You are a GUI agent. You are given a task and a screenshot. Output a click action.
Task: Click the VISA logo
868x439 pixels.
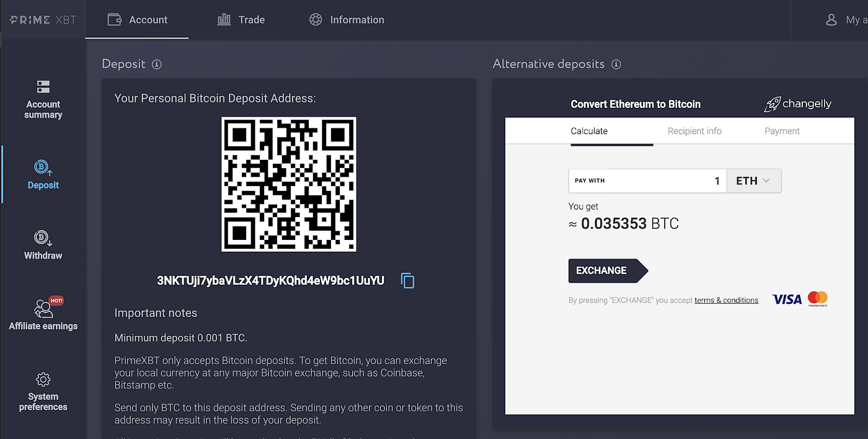787,299
